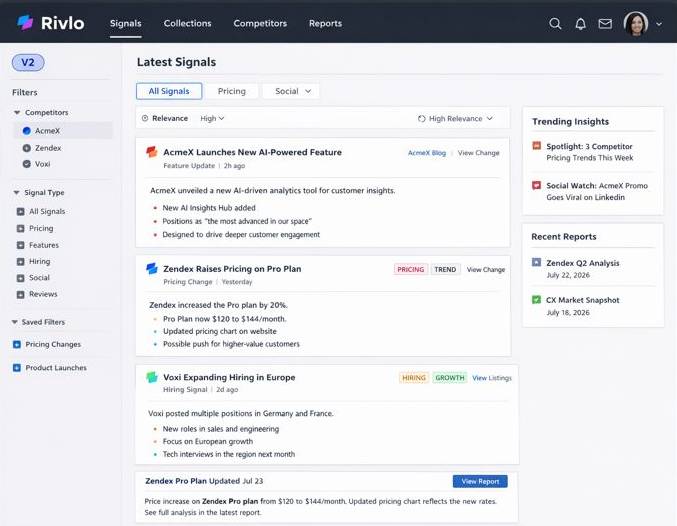
Task: Switch to the Pricing tab
Action: tap(231, 91)
